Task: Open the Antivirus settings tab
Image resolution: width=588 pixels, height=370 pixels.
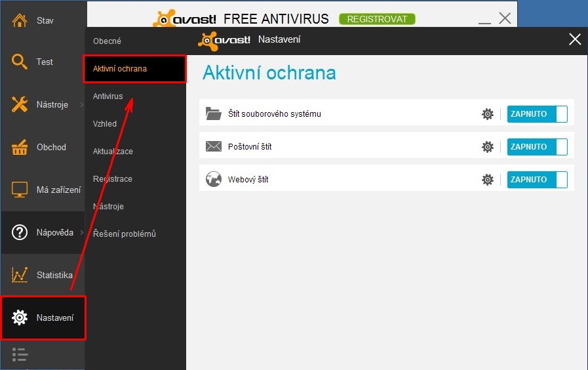Action: (108, 96)
